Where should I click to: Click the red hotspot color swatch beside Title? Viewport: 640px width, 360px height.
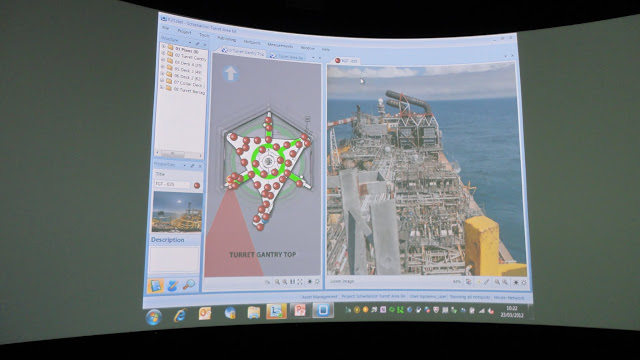(197, 186)
